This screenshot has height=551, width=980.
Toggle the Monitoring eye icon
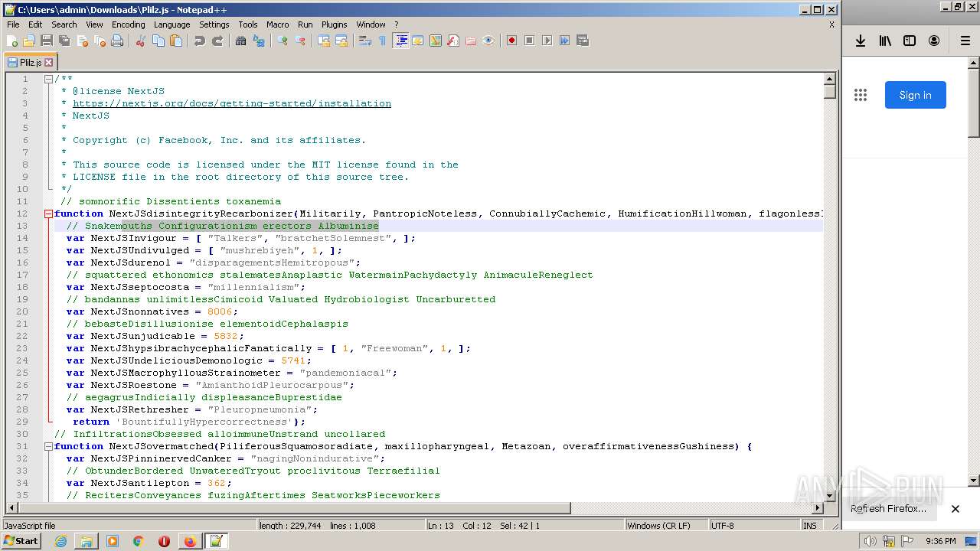pyautogui.click(x=488, y=41)
